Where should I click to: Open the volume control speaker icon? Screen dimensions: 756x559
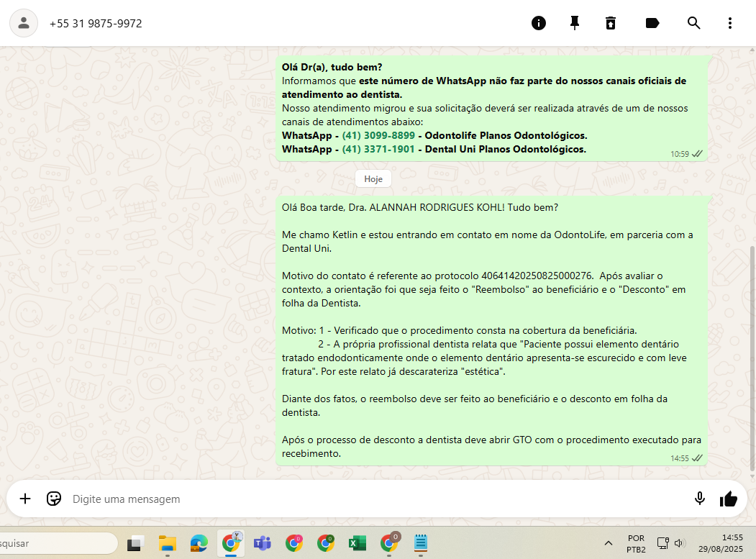tap(680, 544)
